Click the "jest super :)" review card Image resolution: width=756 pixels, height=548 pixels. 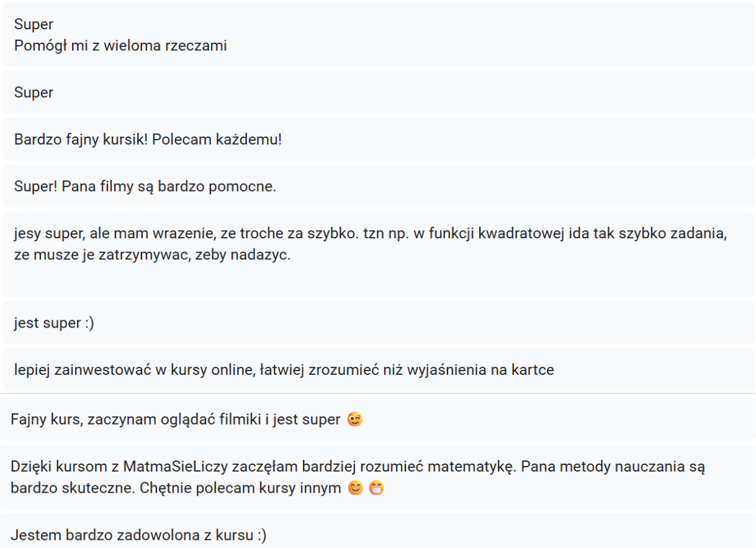pos(54,323)
